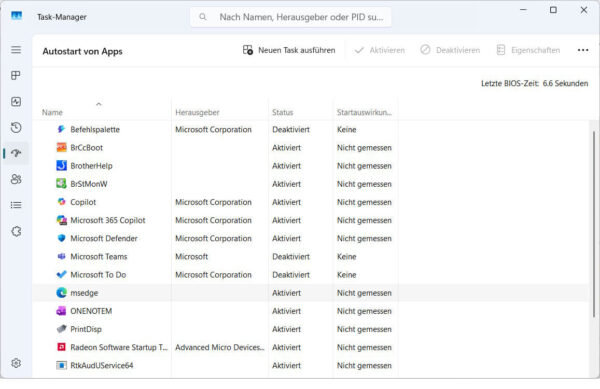Click Nicht gemessen of ONENOTEM row

tap(364, 311)
